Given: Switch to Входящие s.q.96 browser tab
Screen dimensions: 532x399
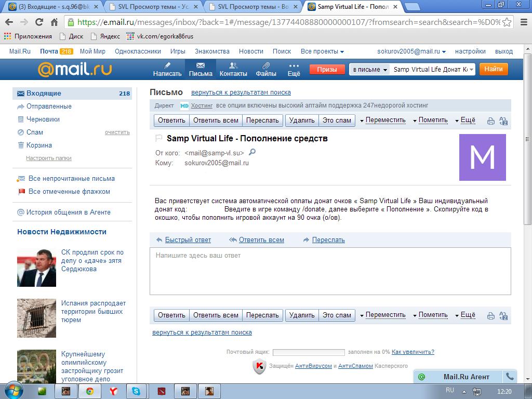Looking at the screenshot, I should point(52,6).
